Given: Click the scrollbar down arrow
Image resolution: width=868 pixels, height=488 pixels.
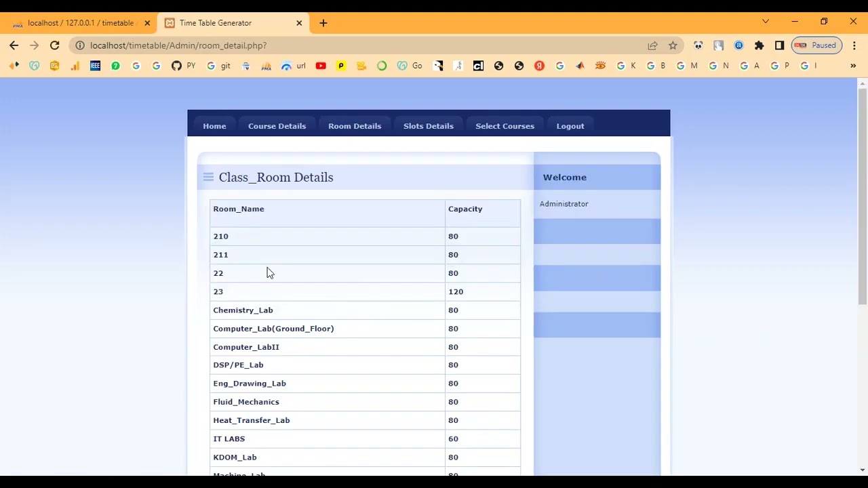Looking at the screenshot, I should click(x=863, y=470).
